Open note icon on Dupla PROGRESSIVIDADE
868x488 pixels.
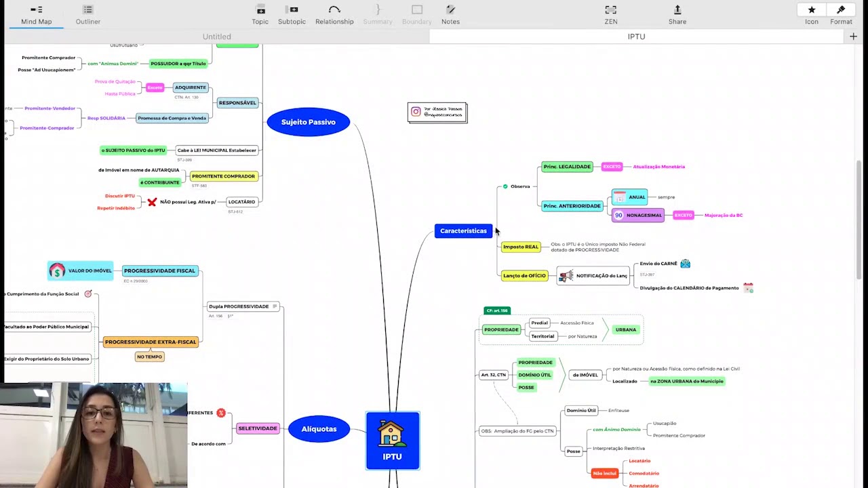coord(275,306)
